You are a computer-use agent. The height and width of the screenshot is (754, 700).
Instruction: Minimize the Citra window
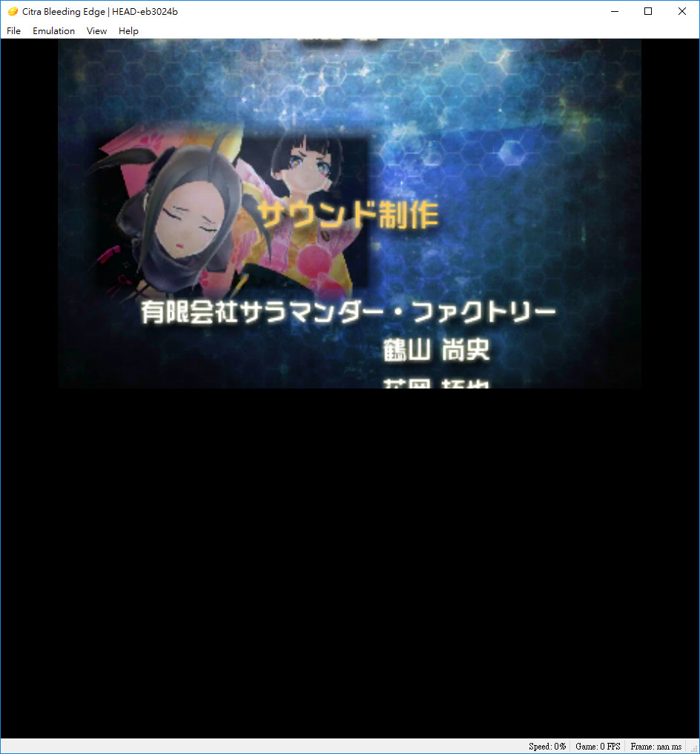click(x=615, y=12)
